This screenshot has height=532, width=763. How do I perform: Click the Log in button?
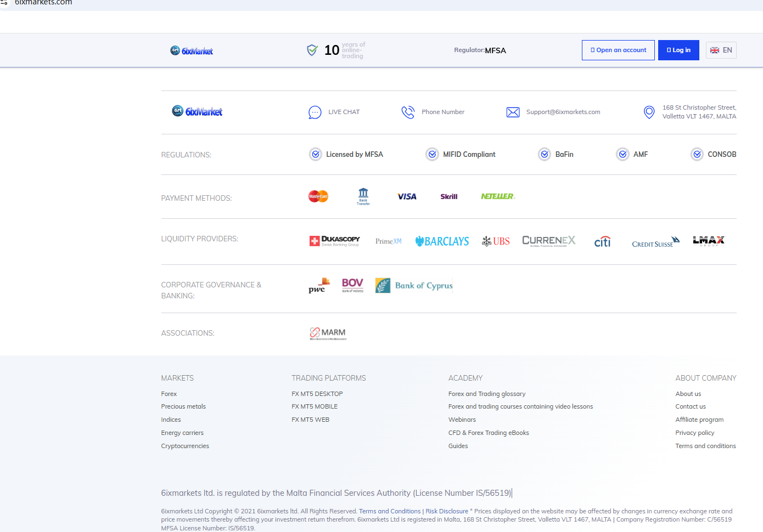point(678,50)
